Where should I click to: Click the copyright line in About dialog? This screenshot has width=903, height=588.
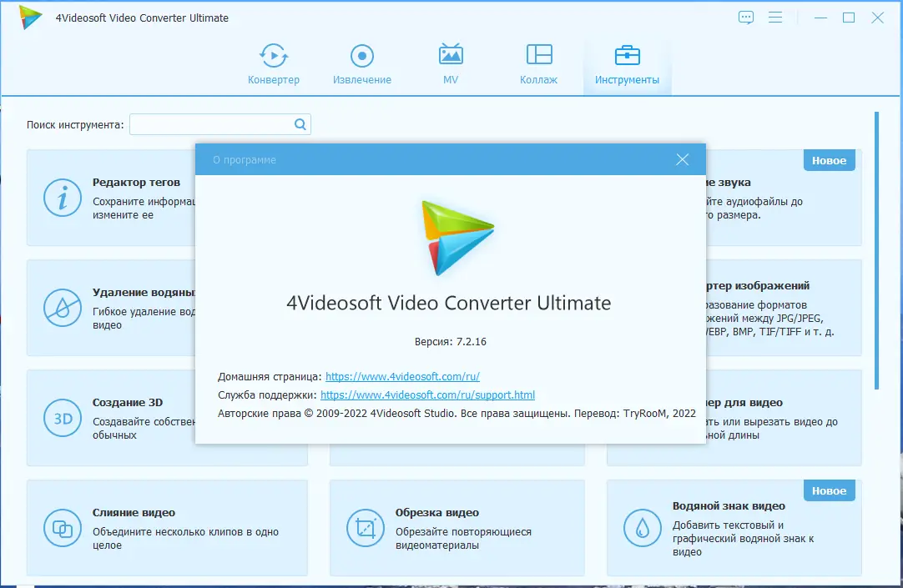point(457,413)
